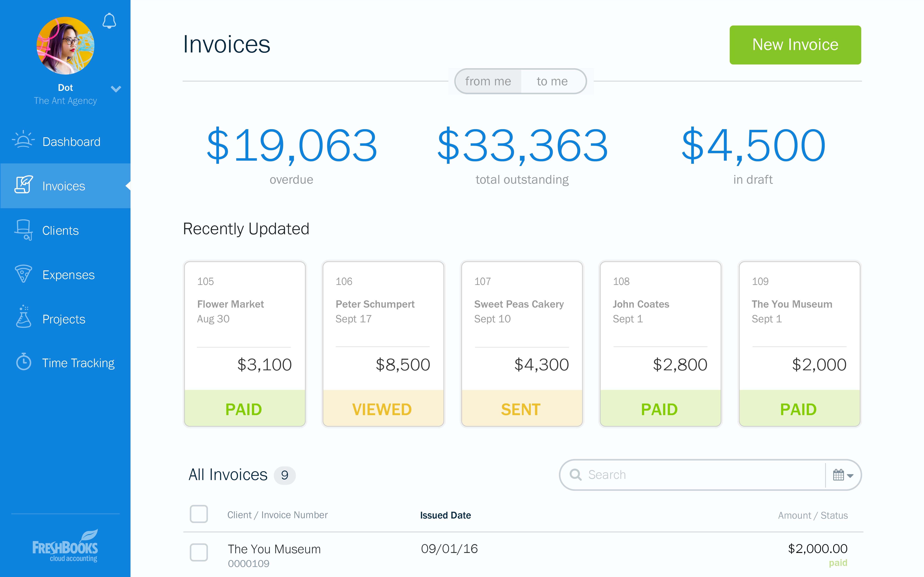Screen dimensions: 924x577
Task: Click the Dashboard navigation icon
Action: coord(24,141)
